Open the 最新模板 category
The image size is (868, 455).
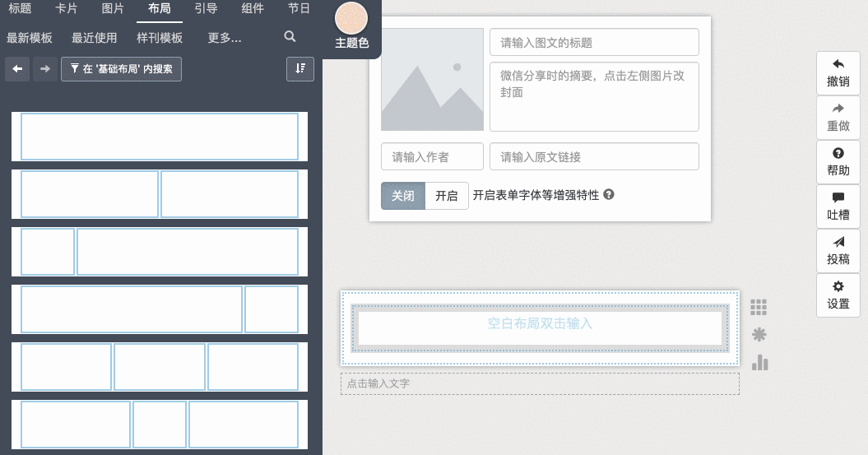30,38
